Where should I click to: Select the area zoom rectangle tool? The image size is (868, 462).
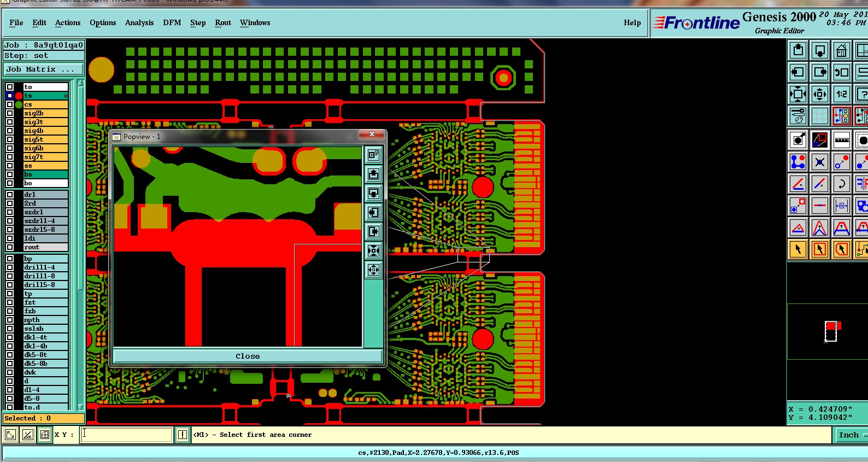coord(820,140)
